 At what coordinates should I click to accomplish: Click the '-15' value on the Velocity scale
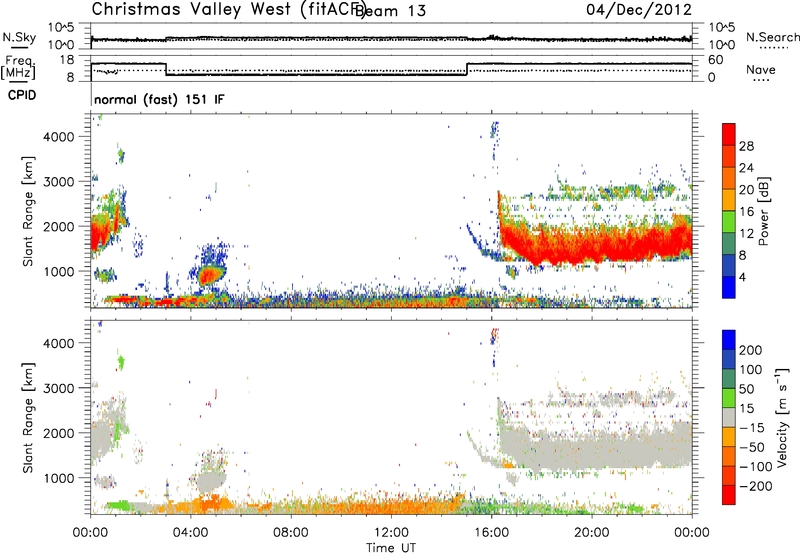[752, 428]
